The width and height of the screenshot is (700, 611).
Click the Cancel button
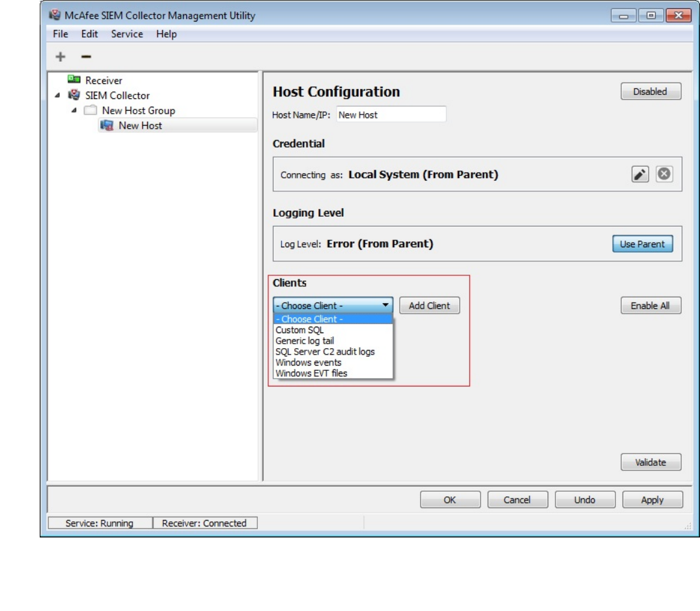pos(518,500)
